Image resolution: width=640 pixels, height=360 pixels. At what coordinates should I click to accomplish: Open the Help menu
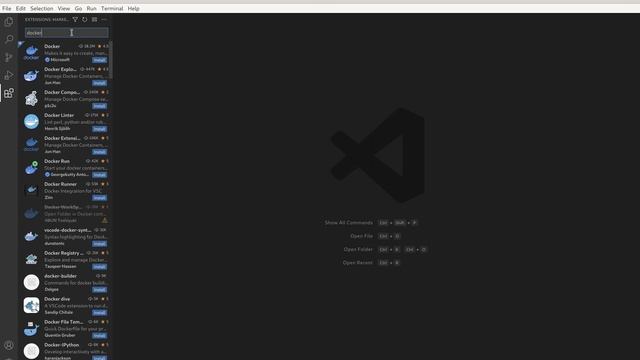click(133, 8)
